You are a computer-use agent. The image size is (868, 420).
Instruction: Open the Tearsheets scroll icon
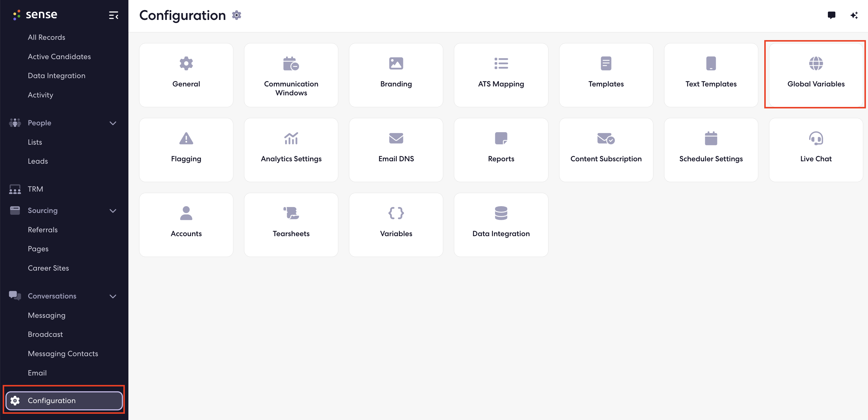tap(291, 213)
